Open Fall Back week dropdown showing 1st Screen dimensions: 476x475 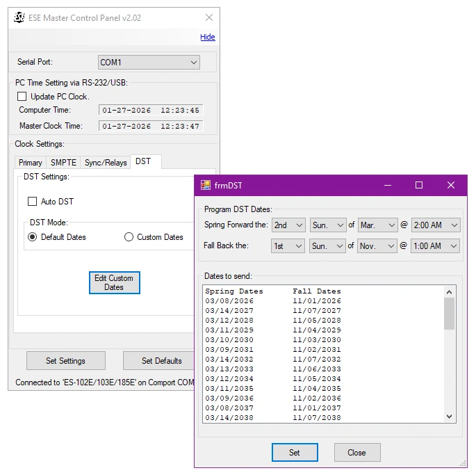coord(288,246)
